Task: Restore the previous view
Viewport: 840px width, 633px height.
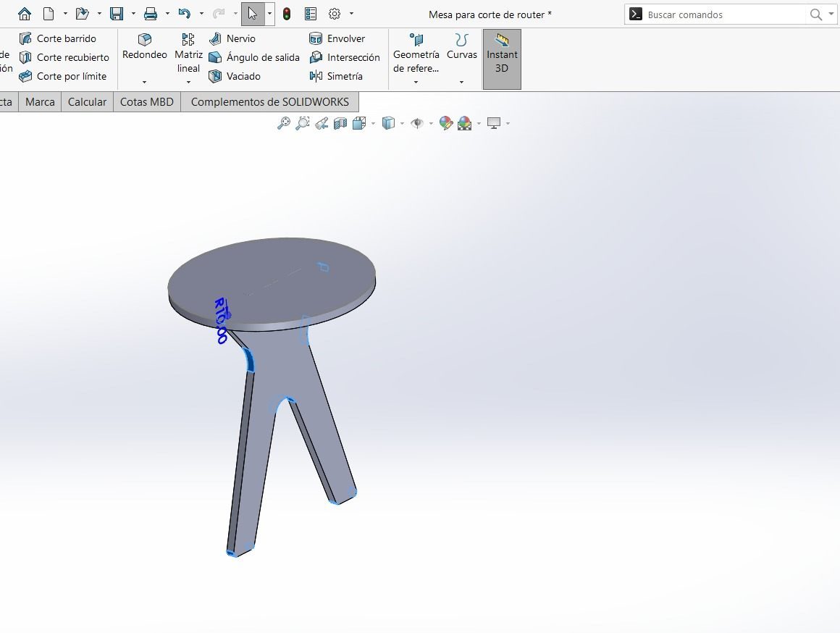Action: pos(322,123)
